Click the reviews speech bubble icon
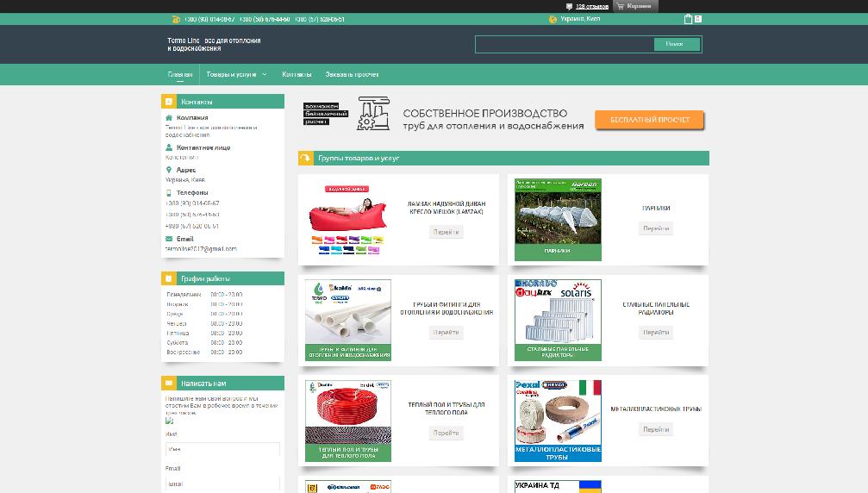The height and width of the screenshot is (493, 868). pos(569,7)
